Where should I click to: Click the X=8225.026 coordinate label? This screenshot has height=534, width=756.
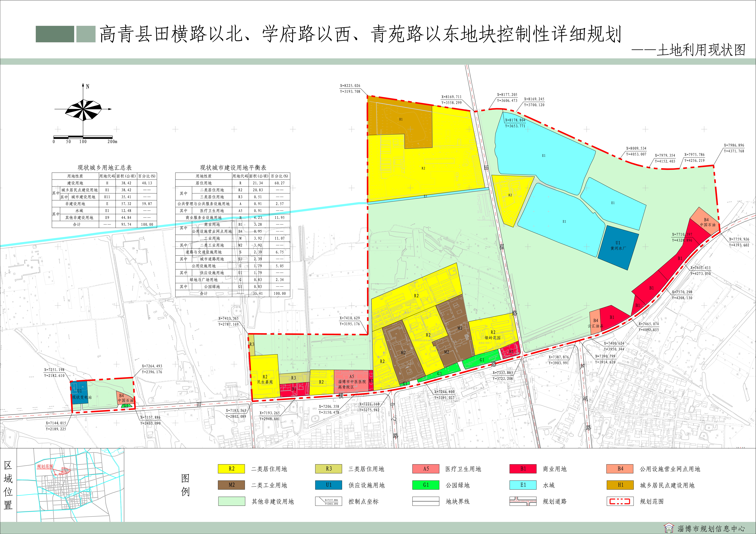point(350,86)
